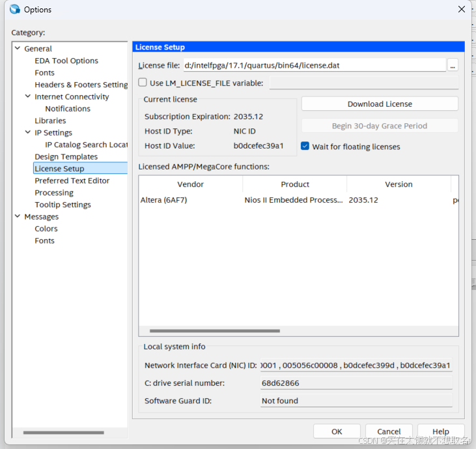476x449 pixels.
Task: Click the 2035.12 version cell
Action: (363, 200)
